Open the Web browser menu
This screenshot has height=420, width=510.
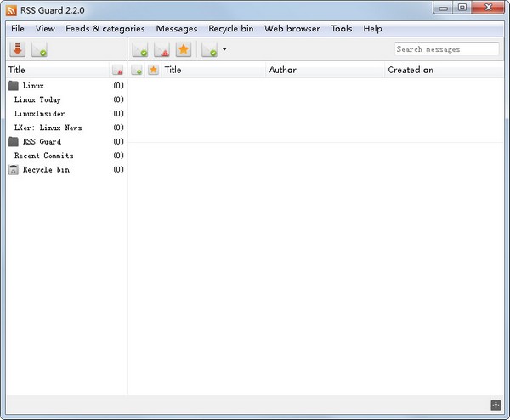click(292, 29)
